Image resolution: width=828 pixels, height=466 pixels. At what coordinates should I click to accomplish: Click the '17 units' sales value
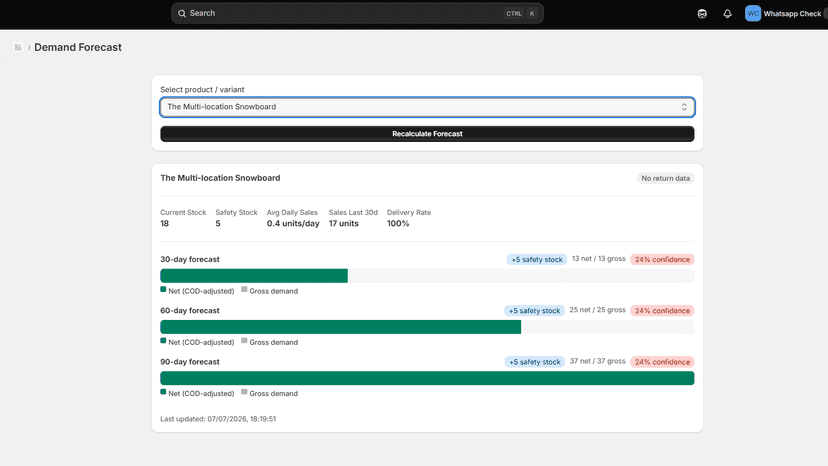[x=344, y=223]
